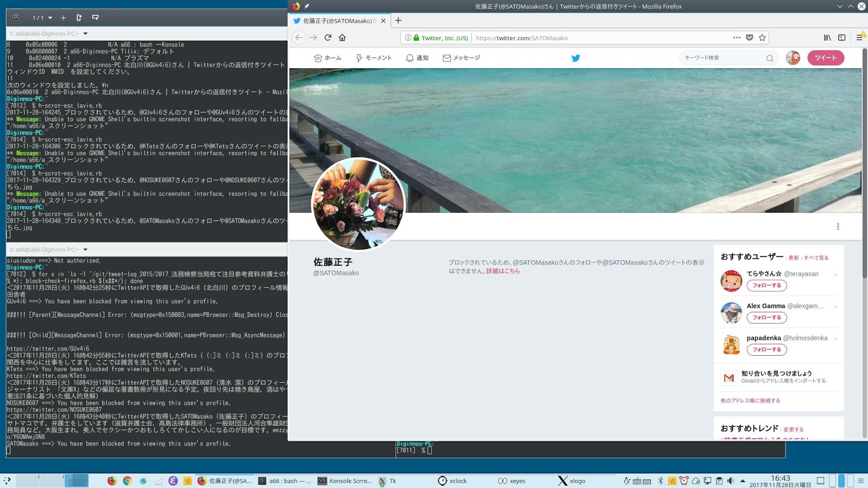Dismiss the papadenka suggestion
868x488 pixels.
(835, 339)
